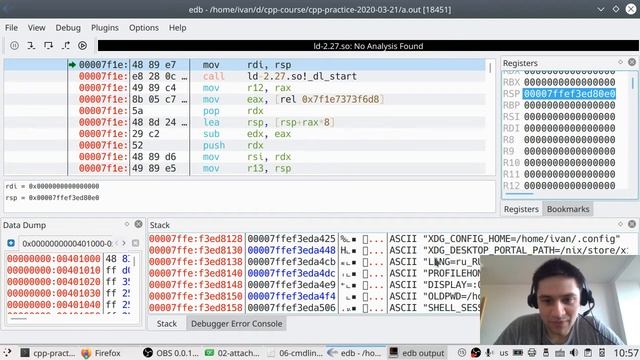Image resolution: width=640 pixels, height=360 pixels.
Task: Select data dump address 00000000:00401020
Action: (53, 282)
